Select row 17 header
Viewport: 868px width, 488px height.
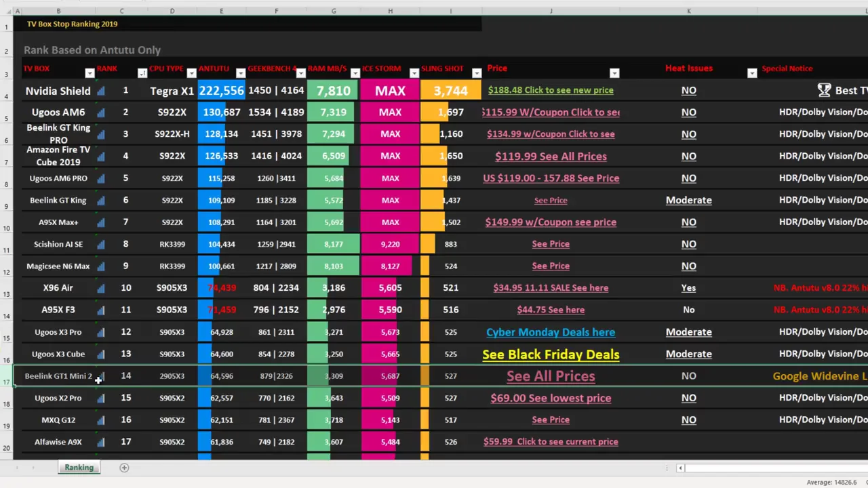(x=6, y=376)
